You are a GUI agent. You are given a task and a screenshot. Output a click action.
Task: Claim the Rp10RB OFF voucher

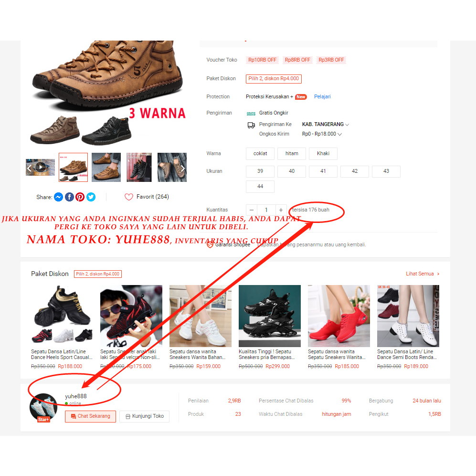coord(262,60)
